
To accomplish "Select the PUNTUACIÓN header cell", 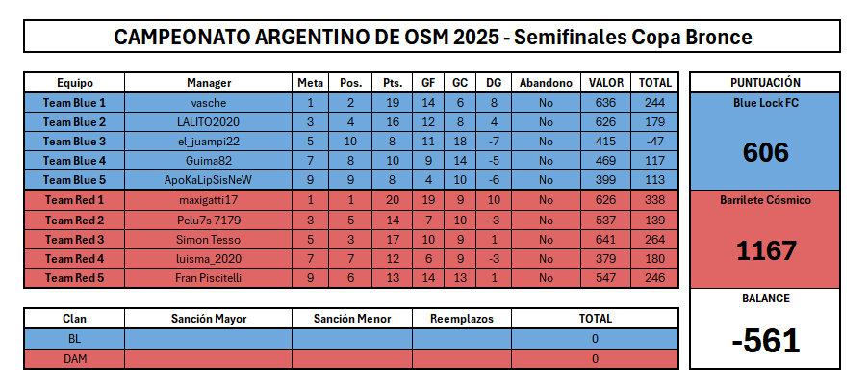I will coord(765,83).
